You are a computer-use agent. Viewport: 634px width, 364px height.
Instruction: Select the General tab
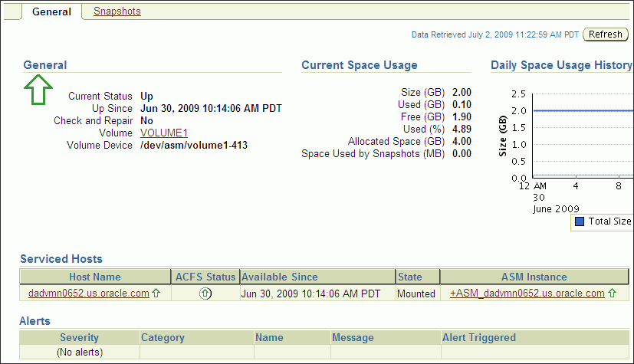pyautogui.click(x=51, y=11)
